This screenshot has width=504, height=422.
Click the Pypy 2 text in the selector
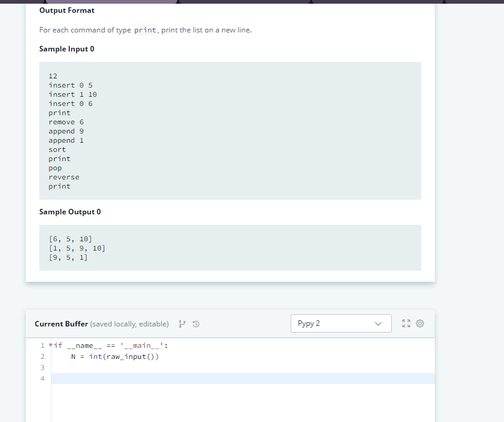(x=310, y=323)
